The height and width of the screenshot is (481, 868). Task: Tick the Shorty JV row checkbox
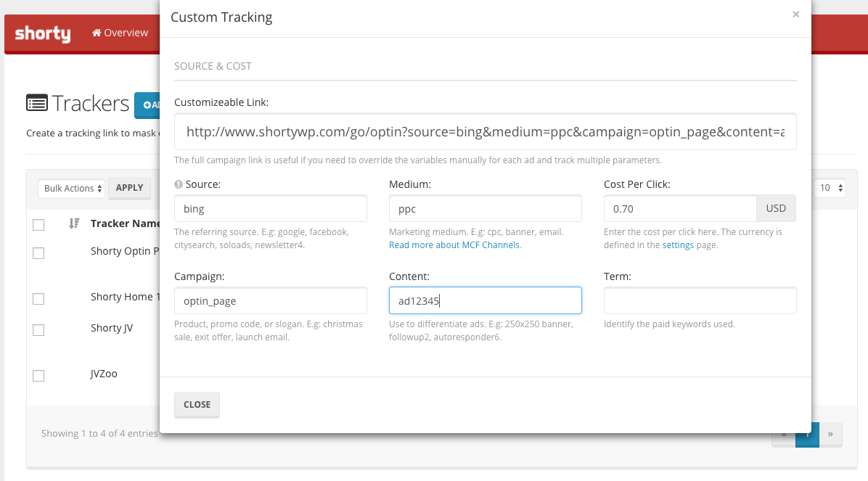tap(38, 329)
